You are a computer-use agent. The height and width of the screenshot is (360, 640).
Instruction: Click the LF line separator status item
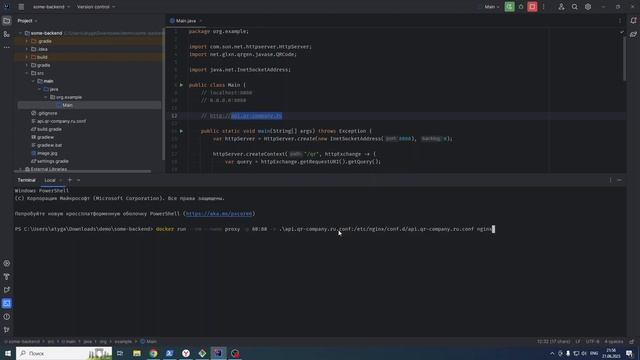578,342
